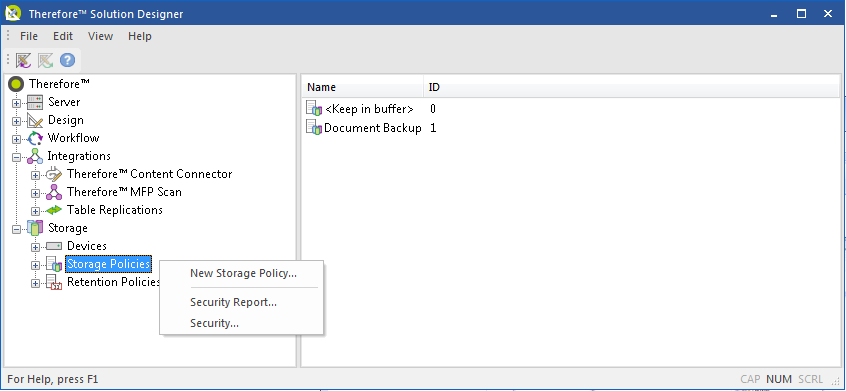Click the Integrations node icon
This screenshot has width=846, height=391.
click(x=35, y=156)
